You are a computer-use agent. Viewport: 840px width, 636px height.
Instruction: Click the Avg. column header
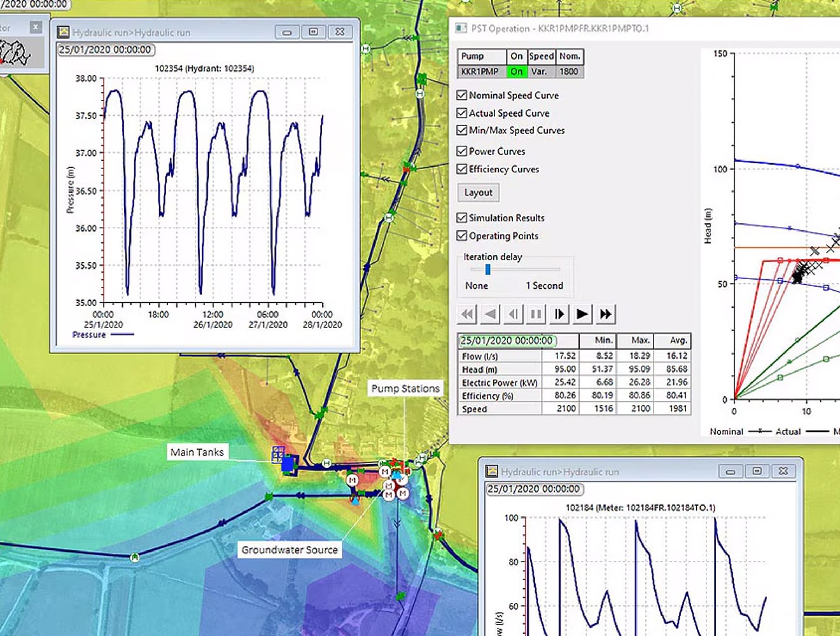point(672,341)
